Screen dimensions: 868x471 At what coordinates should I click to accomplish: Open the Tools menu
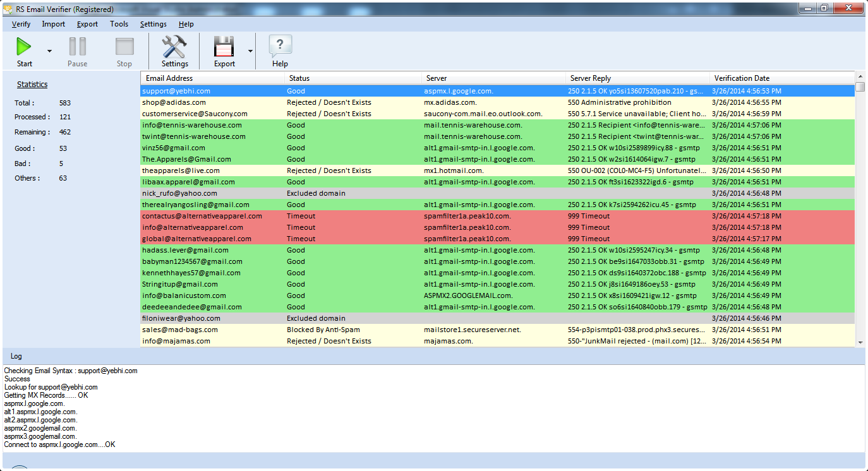point(119,24)
